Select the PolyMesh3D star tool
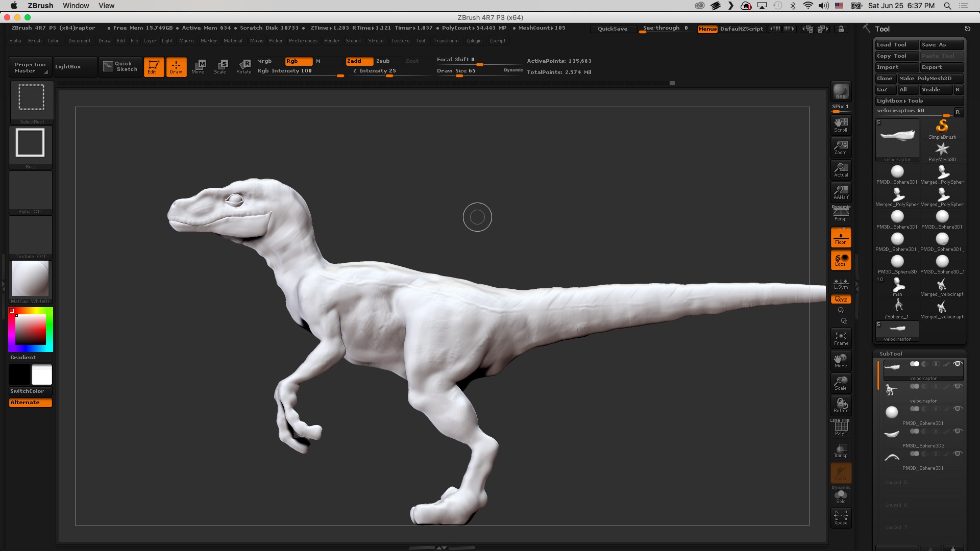Image resolution: width=980 pixels, height=551 pixels. (942, 152)
